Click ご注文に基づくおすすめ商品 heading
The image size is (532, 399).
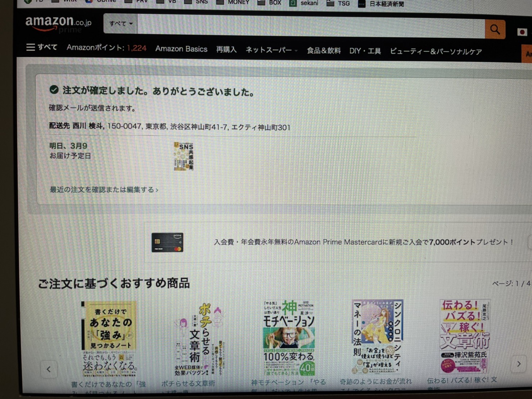point(114,283)
